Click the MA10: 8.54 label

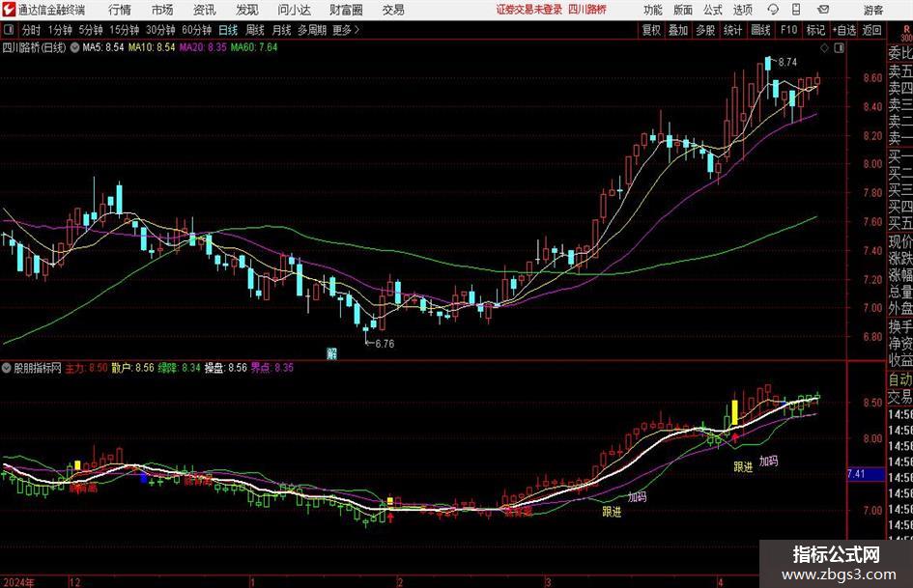coord(152,47)
